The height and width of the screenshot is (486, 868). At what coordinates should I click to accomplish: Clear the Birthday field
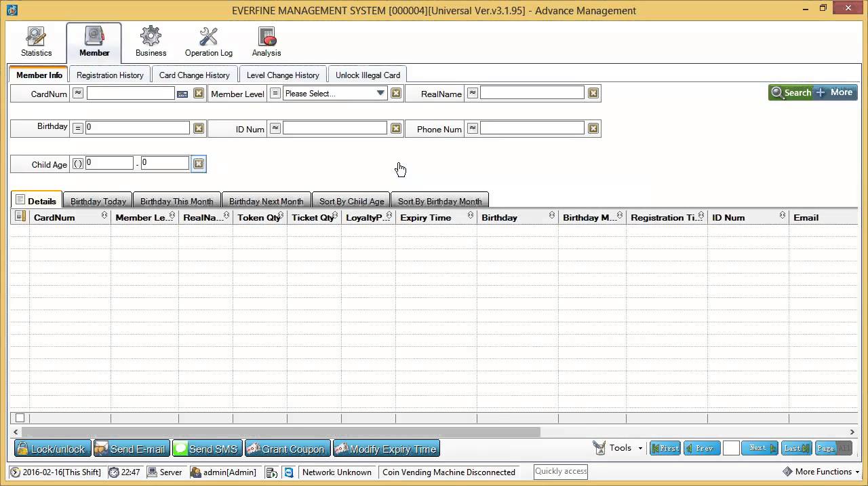(199, 128)
